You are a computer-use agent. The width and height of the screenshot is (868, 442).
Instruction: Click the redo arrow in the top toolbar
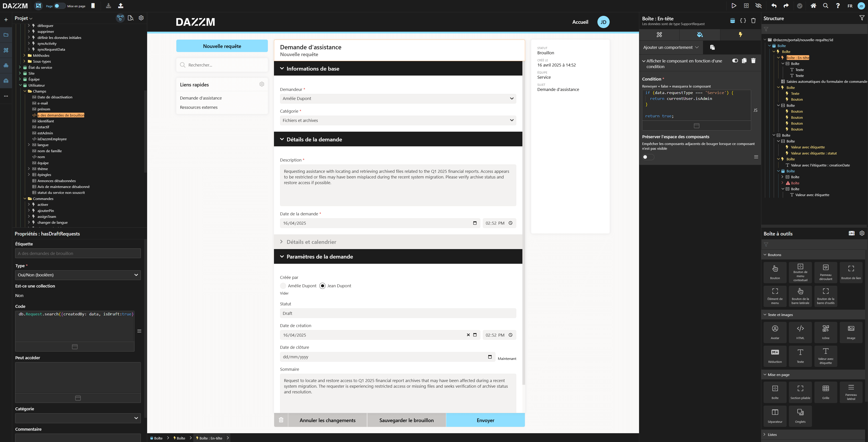click(786, 6)
